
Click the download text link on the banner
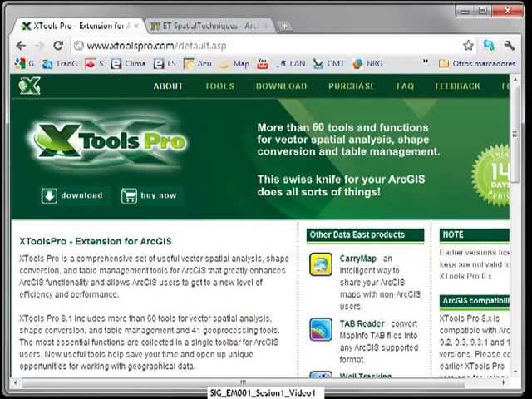[x=81, y=195]
